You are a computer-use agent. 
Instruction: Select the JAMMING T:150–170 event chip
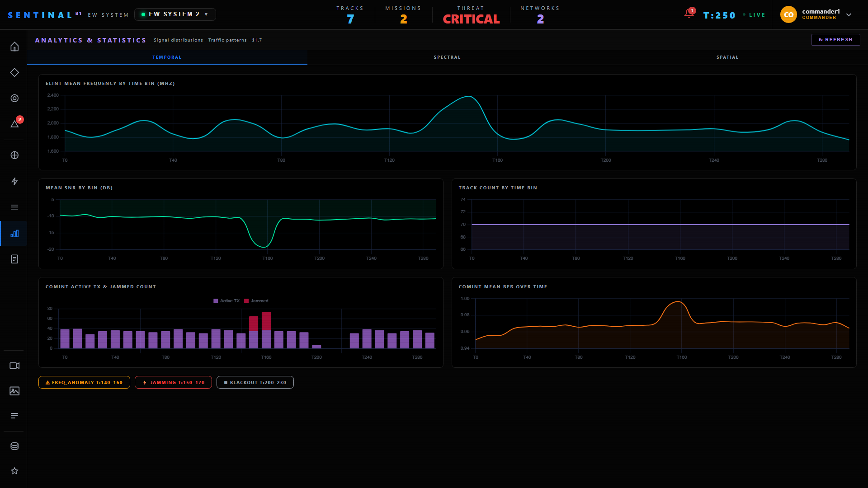[173, 382]
